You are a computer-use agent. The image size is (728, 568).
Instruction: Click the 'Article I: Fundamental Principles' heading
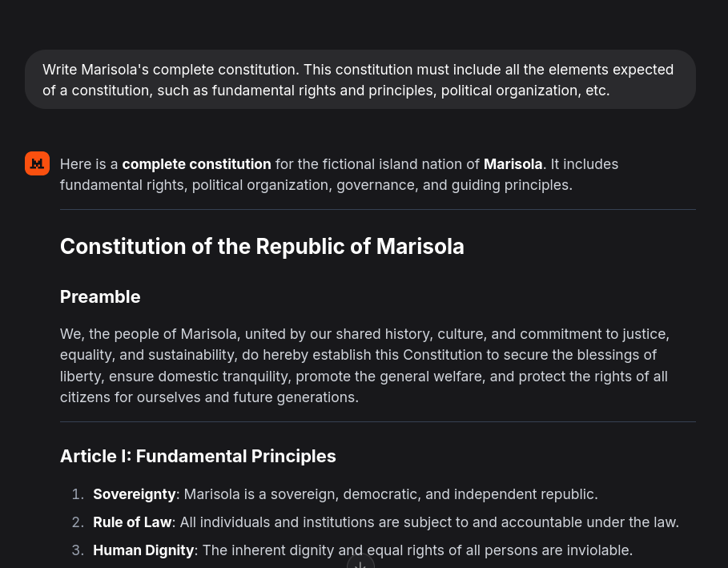[x=198, y=456]
